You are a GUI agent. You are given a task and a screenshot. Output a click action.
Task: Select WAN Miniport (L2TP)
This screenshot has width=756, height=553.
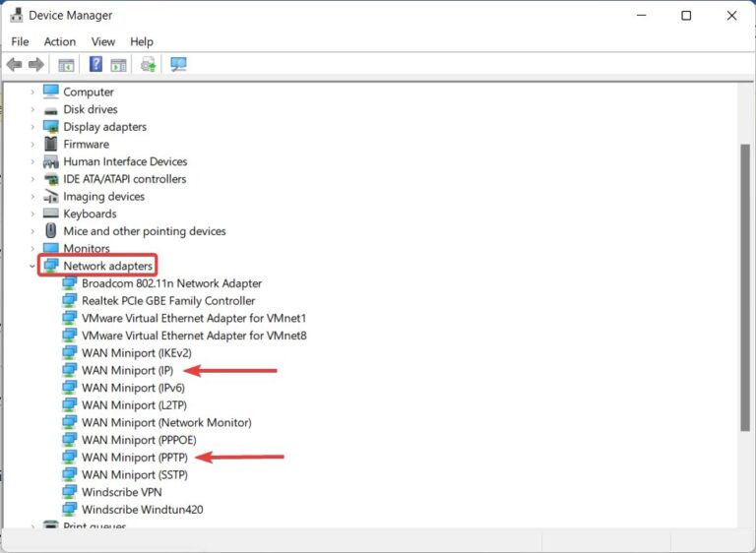coord(134,405)
